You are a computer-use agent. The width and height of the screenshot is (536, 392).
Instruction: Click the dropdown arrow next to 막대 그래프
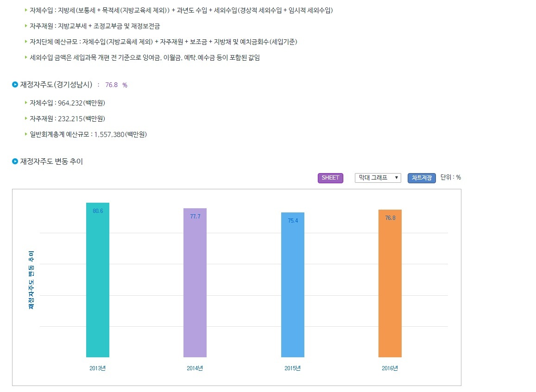tap(396, 178)
